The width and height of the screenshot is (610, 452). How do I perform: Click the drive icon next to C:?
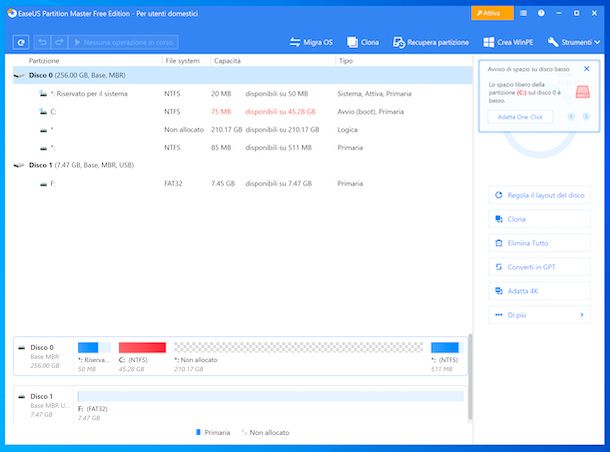pyautogui.click(x=43, y=112)
